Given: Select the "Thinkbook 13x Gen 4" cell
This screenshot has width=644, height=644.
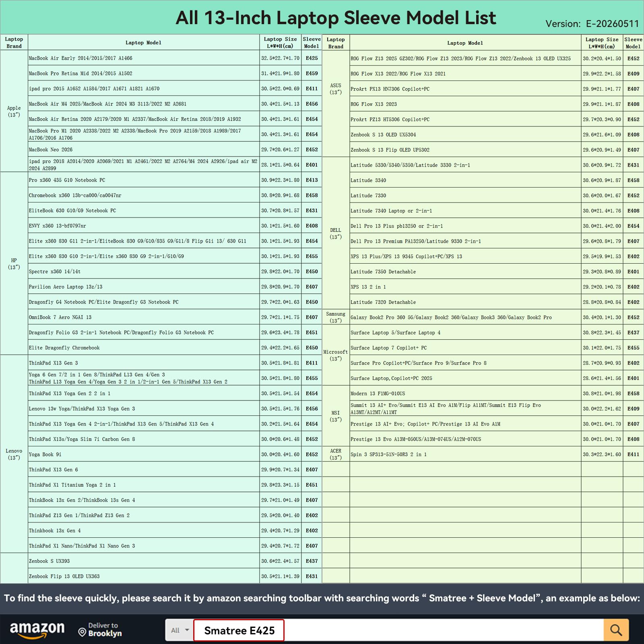Looking at the screenshot, I should 144,530.
